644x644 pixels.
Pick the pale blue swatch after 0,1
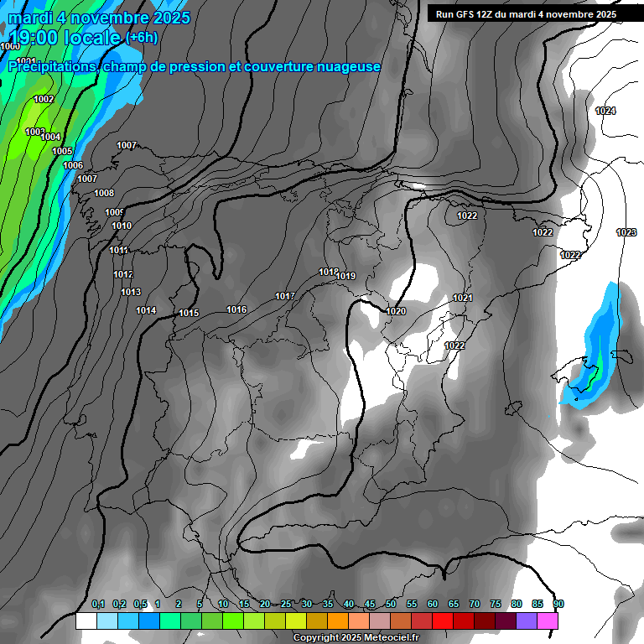107,621
